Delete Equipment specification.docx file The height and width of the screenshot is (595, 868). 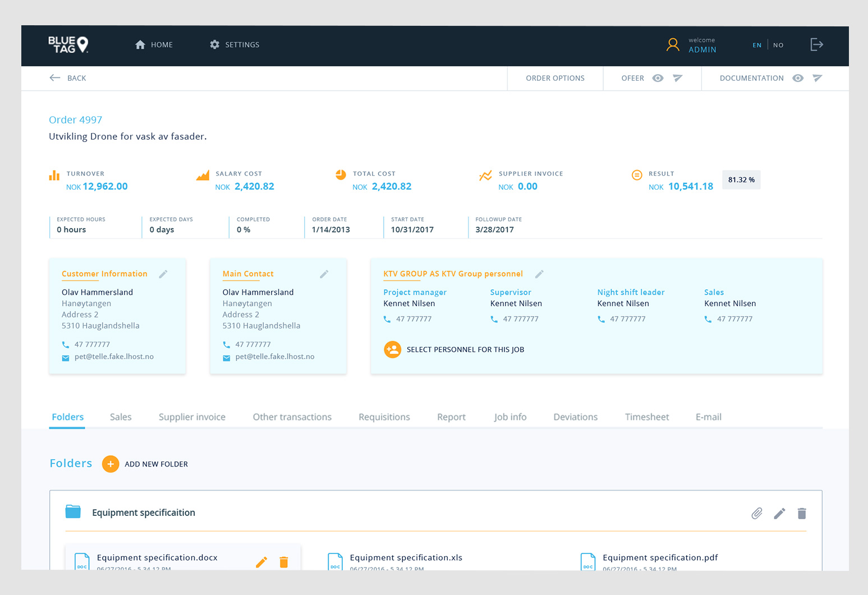coord(284,562)
